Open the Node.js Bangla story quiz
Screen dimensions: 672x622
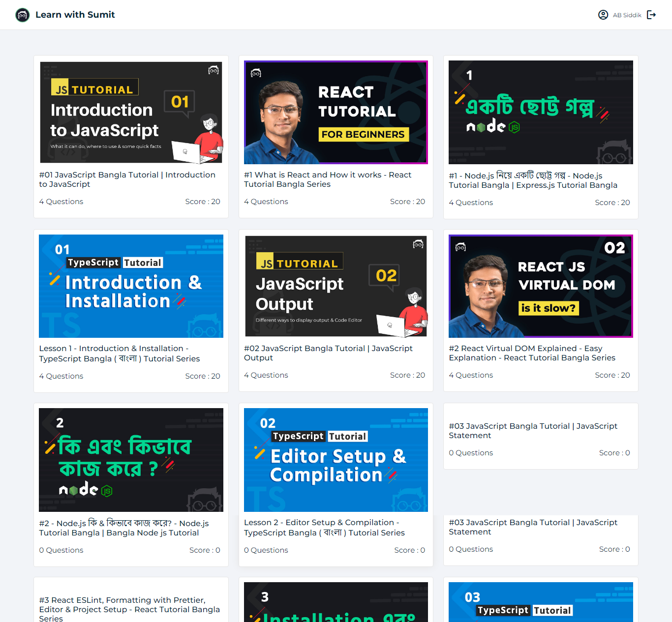540,112
